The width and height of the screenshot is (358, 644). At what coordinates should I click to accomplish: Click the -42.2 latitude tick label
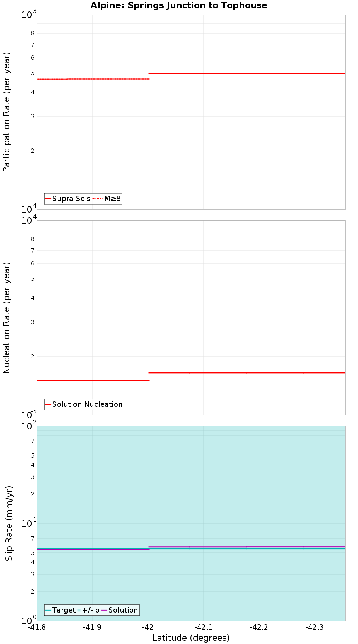coord(259,627)
